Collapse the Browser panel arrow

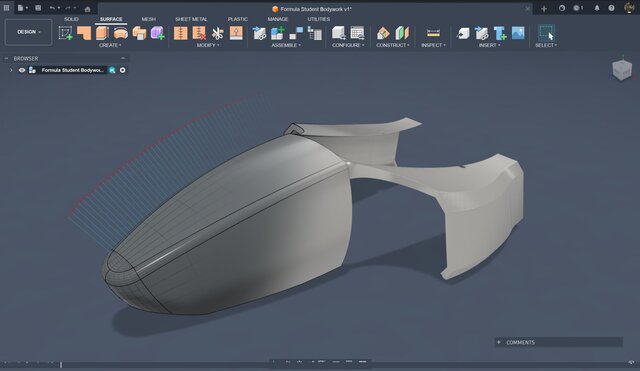pyautogui.click(x=6, y=58)
